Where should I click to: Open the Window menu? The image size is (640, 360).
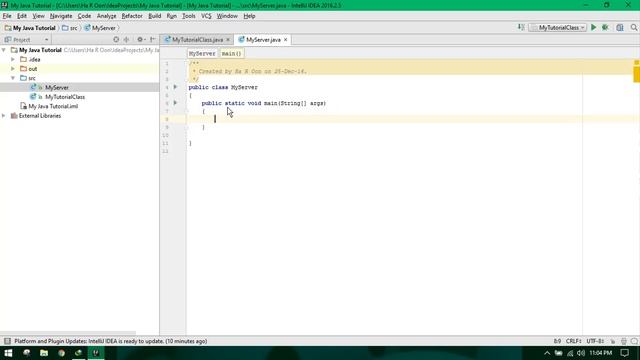(x=227, y=16)
